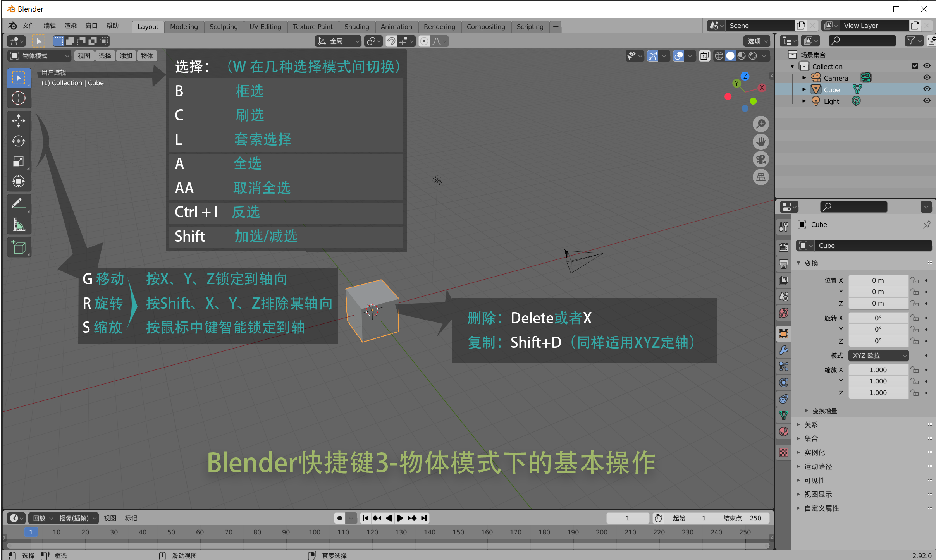The height and width of the screenshot is (560, 936).
Task: Open the 物体模式 mode dropdown
Action: (39, 56)
